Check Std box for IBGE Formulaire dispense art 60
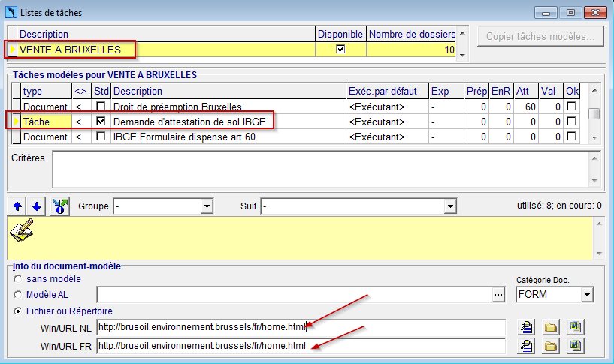The width and height of the screenshot is (614, 364). 101,137
